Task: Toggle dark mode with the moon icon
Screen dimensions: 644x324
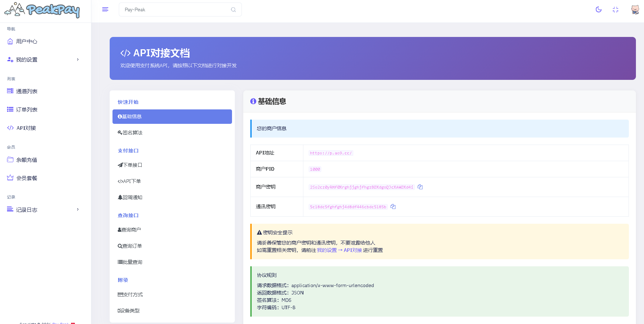Action: (599, 9)
